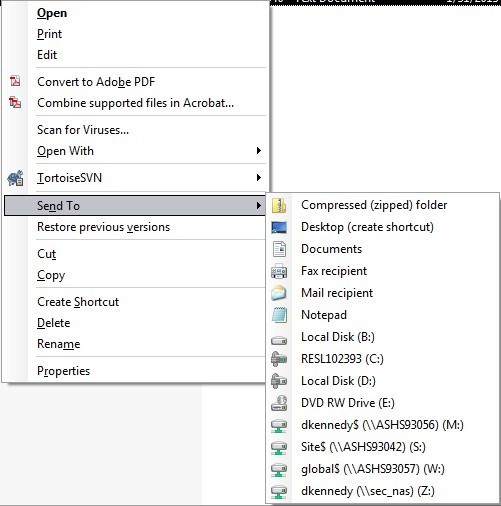Viewport: 501px width, 506px height.
Task: Click the Local Disk (D:) drive icon
Action: 279,381
